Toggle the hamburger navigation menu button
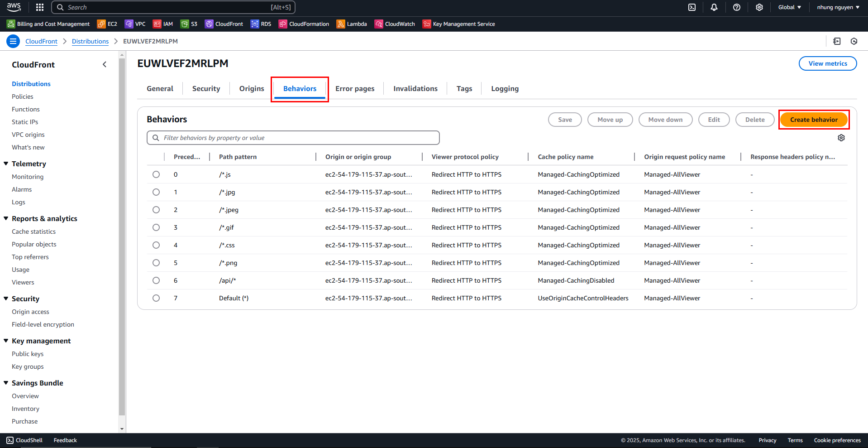 (13, 41)
